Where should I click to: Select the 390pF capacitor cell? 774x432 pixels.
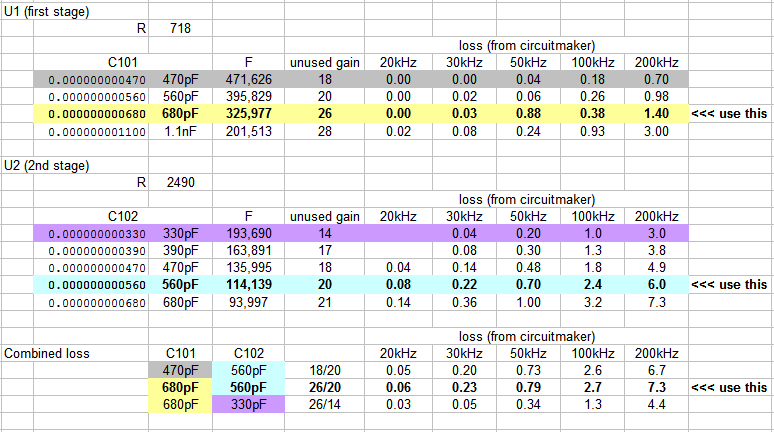click(181, 250)
